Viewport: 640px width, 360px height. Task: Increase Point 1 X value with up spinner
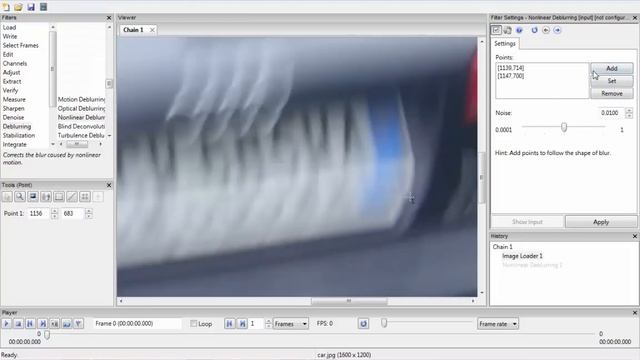(x=54, y=211)
